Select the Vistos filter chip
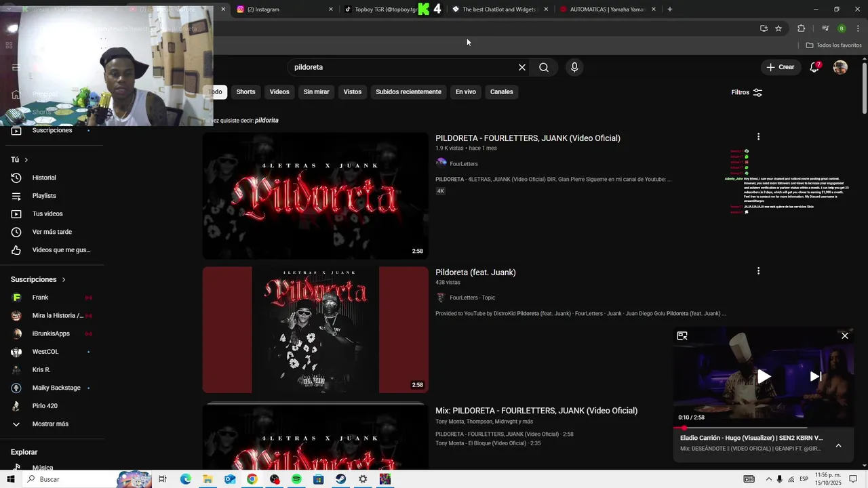Viewport: 868px width, 488px height. coord(353,92)
